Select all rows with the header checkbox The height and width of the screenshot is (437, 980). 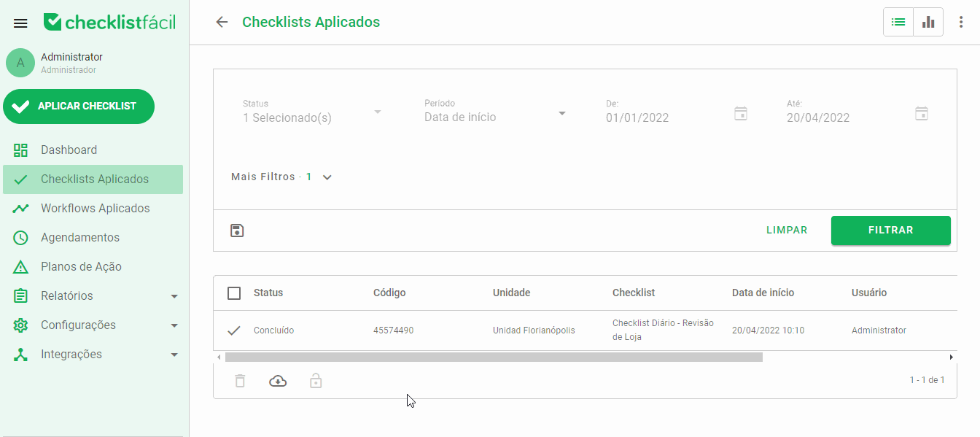tap(233, 293)
